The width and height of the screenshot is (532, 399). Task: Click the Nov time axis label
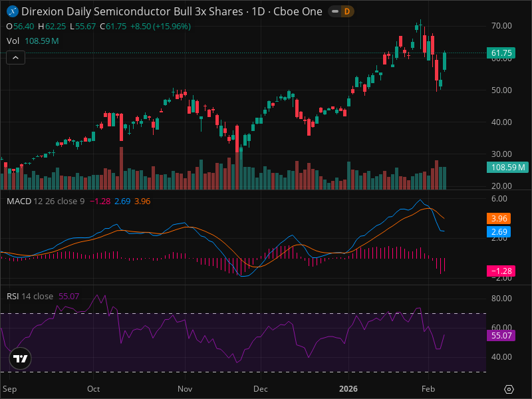185,389
